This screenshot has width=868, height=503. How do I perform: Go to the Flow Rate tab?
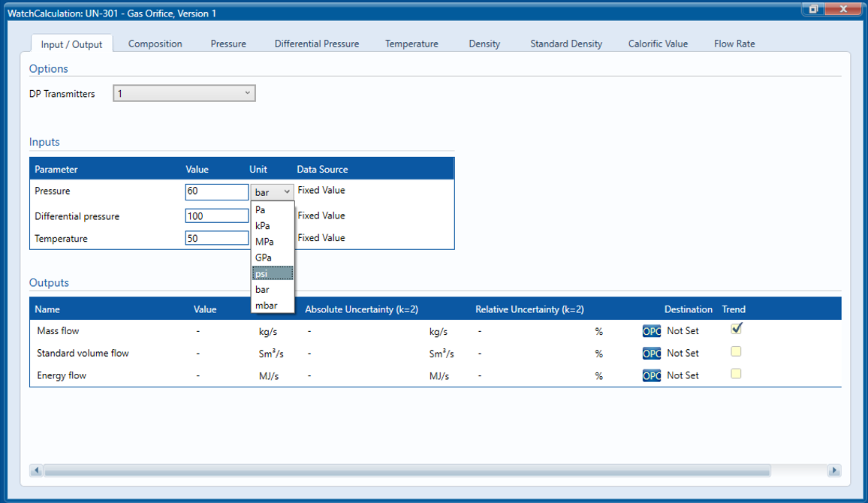coord(734,44)
